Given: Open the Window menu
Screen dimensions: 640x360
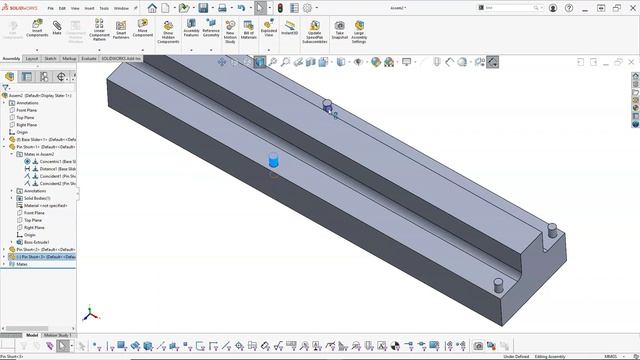Looking at the screenshot, I should tap(121, 8).
